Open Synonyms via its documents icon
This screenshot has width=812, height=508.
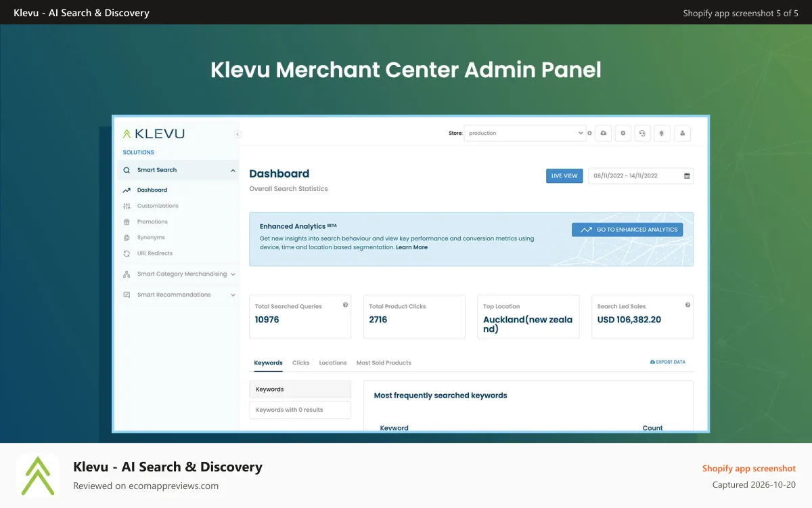[127, 238]
